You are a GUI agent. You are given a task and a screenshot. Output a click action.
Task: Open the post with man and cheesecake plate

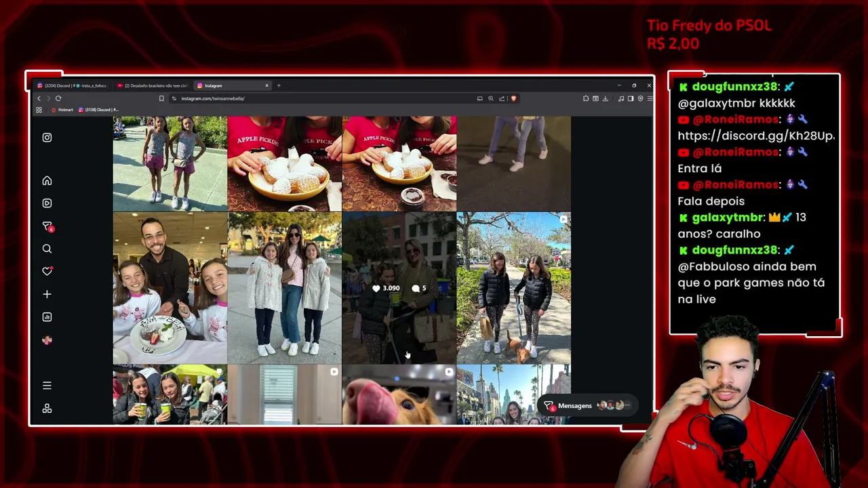[x=170, y=288]
